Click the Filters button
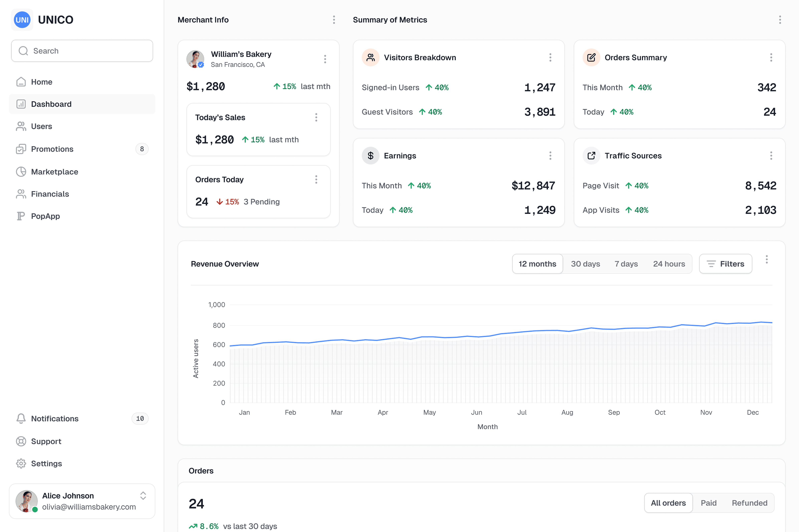Screen dimensions: 799x532 pyautogui.click(x=725, y=264)
